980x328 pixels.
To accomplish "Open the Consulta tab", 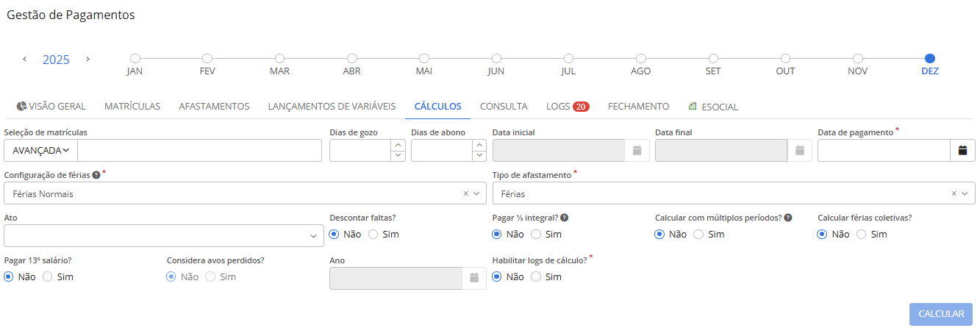I will 504,107.
